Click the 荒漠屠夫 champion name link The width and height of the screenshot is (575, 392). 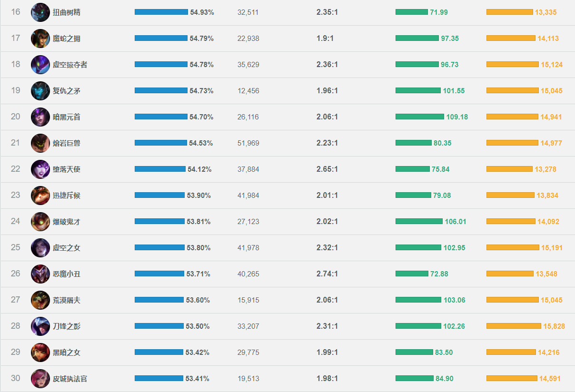tap(67, 300)
